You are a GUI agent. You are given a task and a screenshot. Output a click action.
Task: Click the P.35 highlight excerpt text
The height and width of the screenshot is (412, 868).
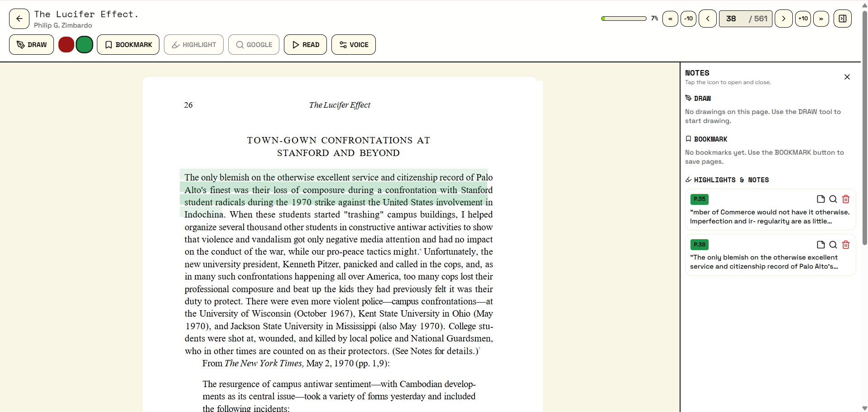(x=770, y=217)
